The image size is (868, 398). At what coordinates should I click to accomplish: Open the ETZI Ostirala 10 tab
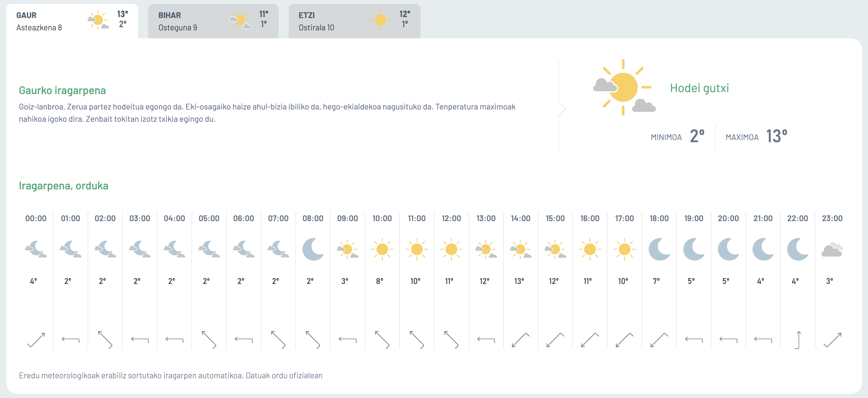tap(354, 21)
